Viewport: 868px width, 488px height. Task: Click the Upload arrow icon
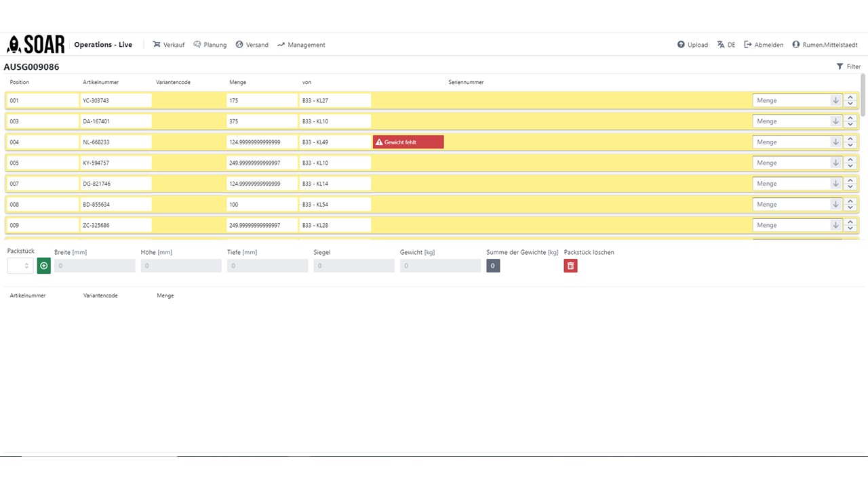coord(681,45)
